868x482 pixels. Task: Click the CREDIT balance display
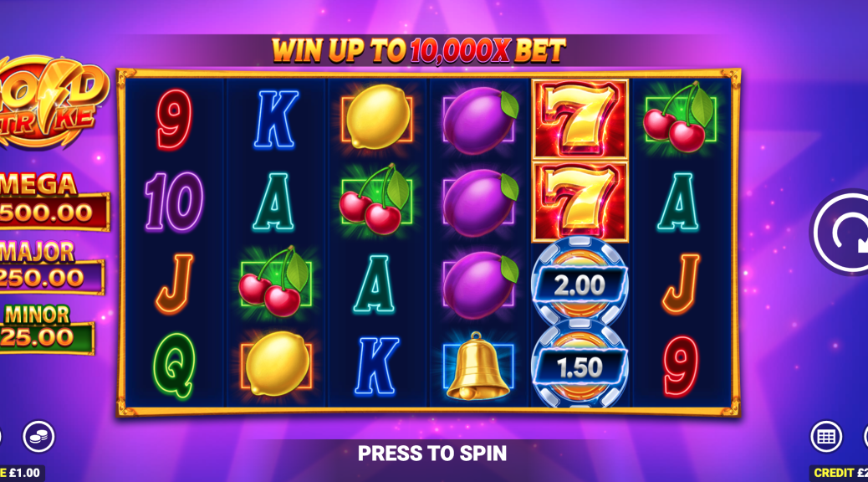tap(839, 473)
